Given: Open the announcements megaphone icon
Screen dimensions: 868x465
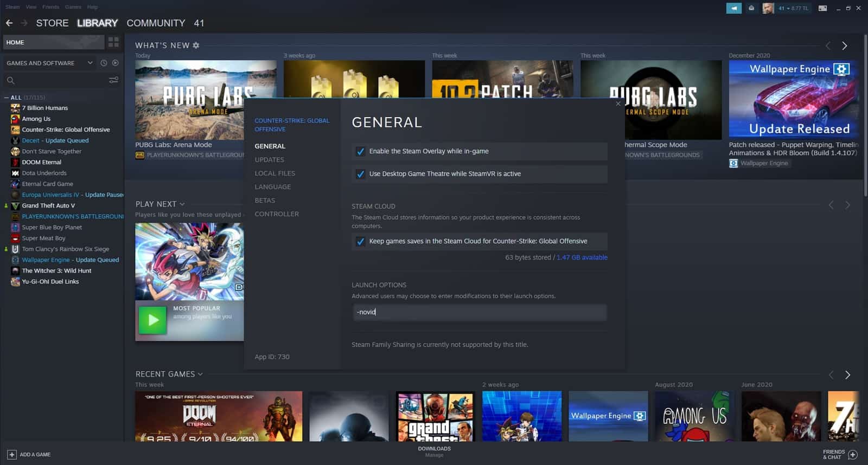Looking at the screenshot, I should [x=733, y=8].
